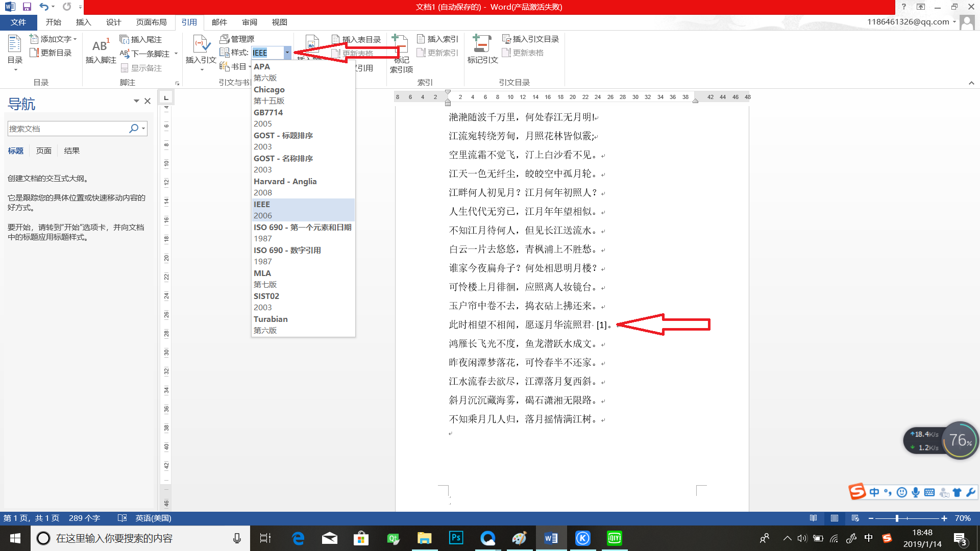Click the ruler tab selector L button
Image resolution: width=980 pixels, height=551 pixels.
pyautogui.click(x=166, y=97)
